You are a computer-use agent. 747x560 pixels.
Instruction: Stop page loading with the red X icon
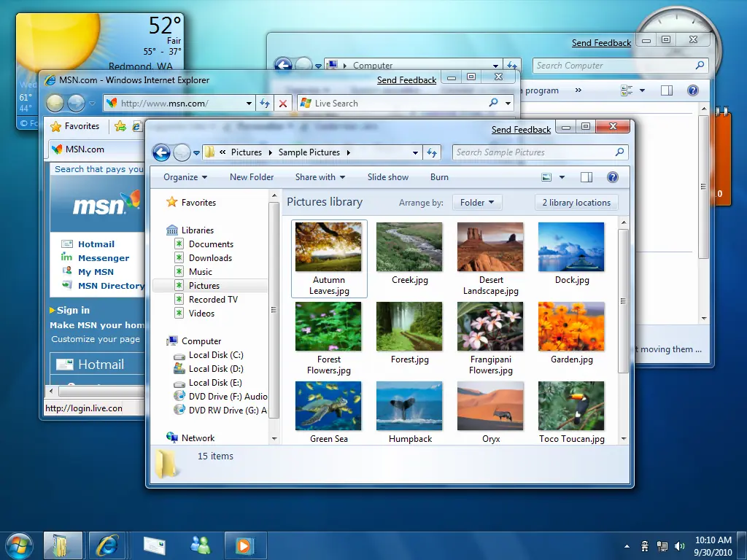click(284, 103)
